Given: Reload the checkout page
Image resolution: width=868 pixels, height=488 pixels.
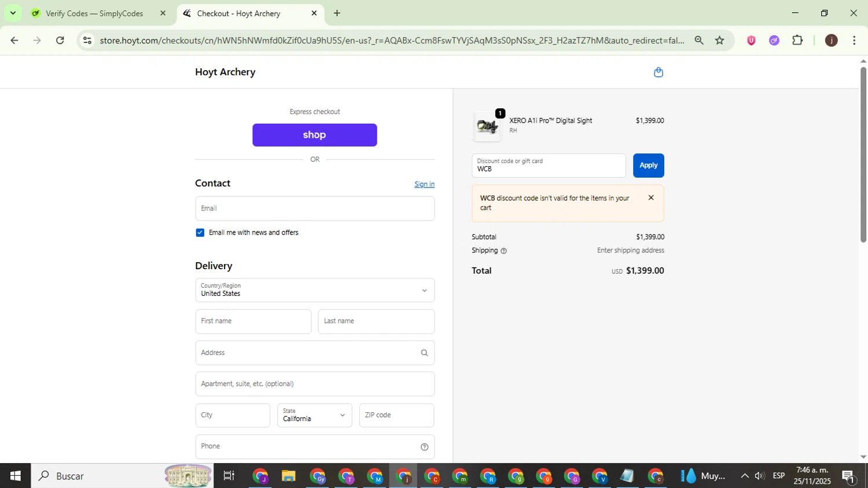Looking at the screenshot, I should pos(60,41).
